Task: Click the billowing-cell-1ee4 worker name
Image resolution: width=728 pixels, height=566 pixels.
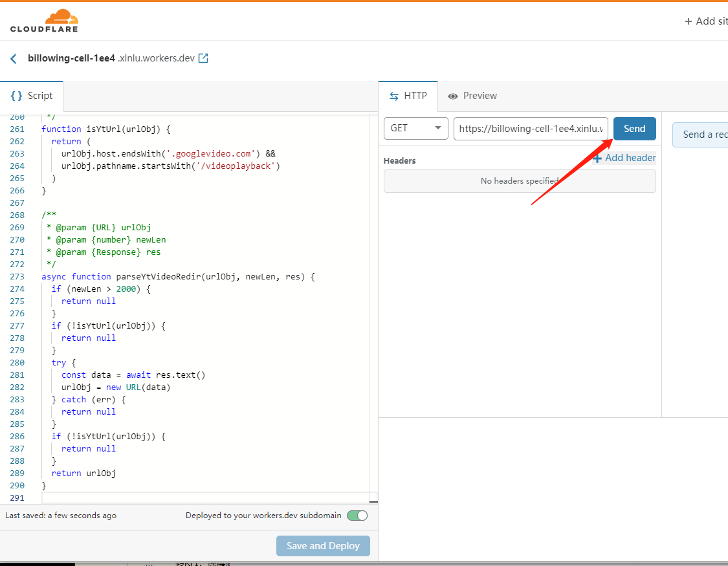Action: 71,58
